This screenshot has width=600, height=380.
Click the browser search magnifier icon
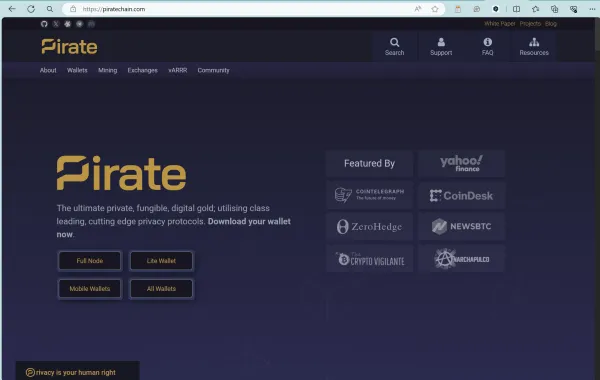click(x=50, y=9)
